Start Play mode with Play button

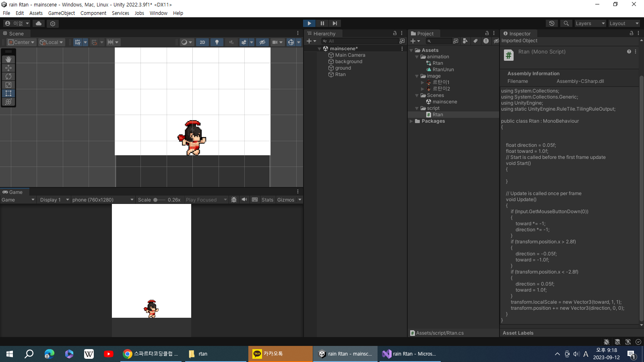click(x=309, y=23)
